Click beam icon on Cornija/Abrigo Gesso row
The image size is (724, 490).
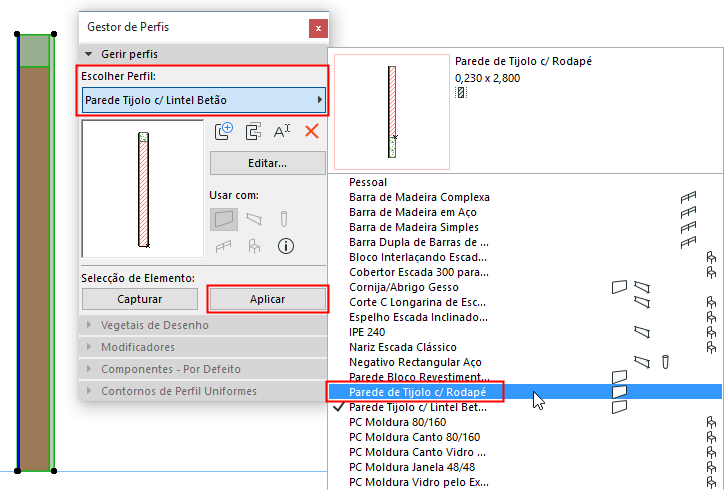(x=642, y=287)
